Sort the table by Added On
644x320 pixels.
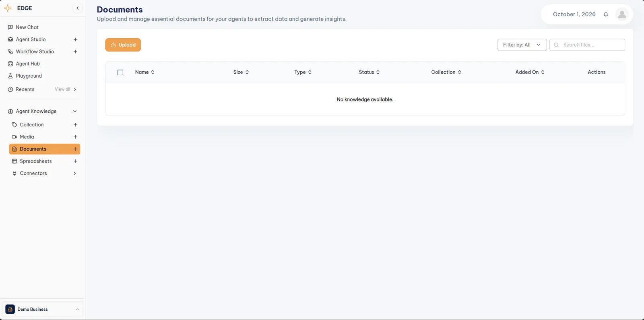(x=530, y=72)
